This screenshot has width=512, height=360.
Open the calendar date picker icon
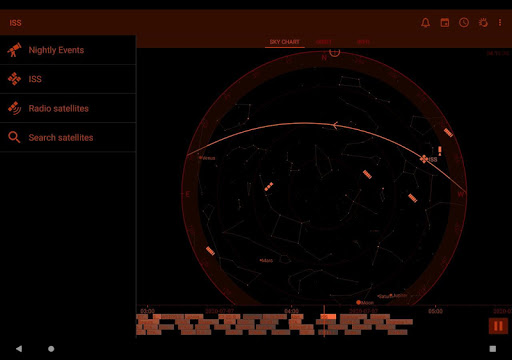click(x=445, y=23)
